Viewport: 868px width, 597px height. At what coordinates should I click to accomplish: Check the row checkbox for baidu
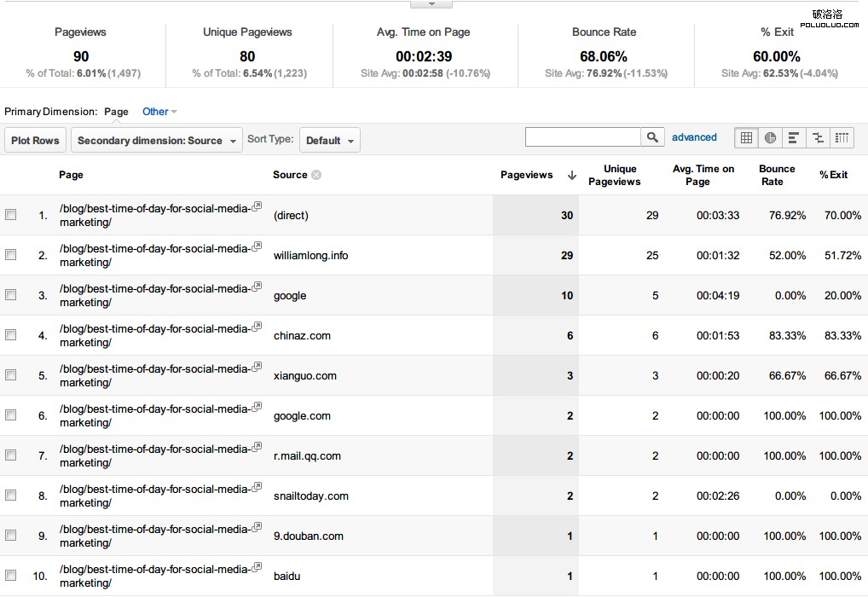click(10, 575)
